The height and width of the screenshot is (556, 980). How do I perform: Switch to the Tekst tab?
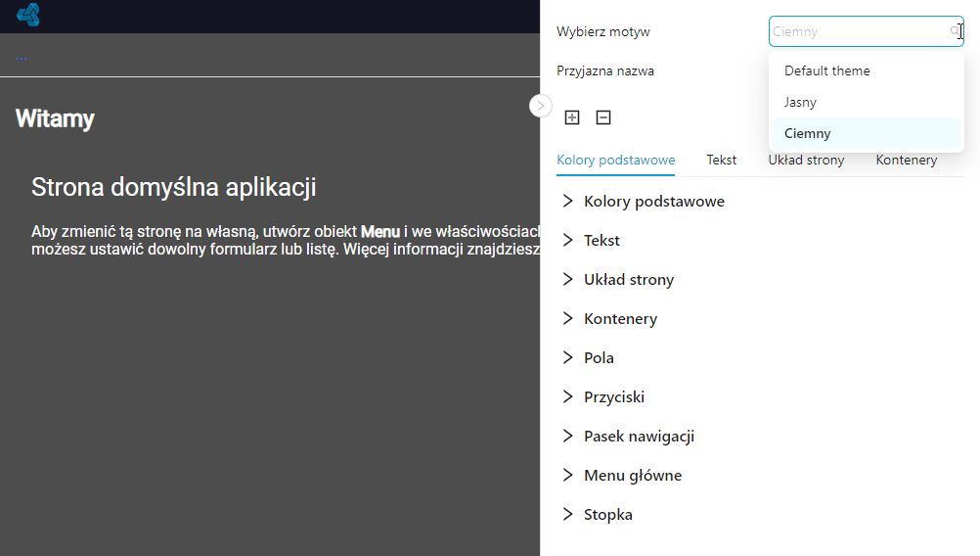pos(721,161)
